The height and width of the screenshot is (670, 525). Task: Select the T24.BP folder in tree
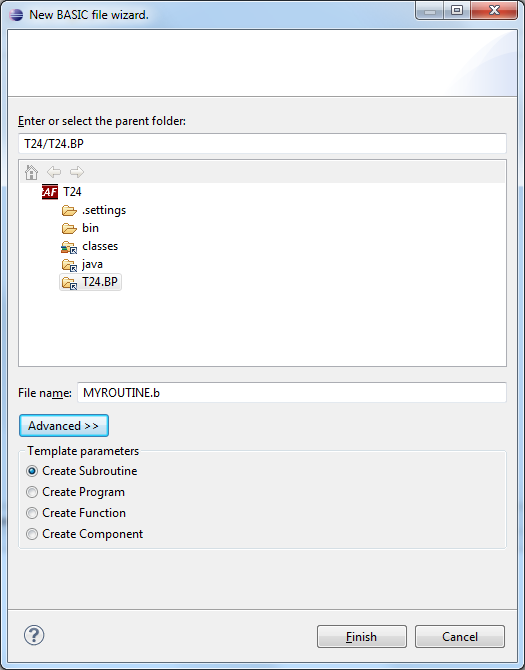pyautogui.click(x=91, y=282)
